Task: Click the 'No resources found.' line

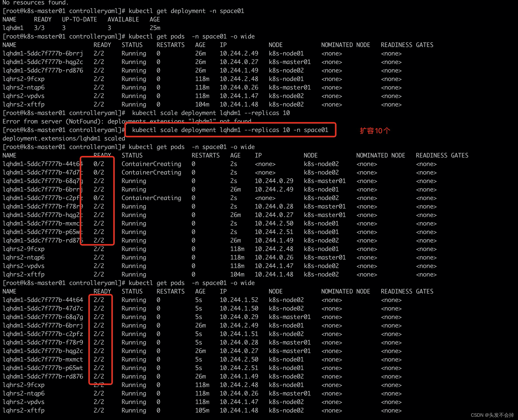Action: click(x=35, y=3)
